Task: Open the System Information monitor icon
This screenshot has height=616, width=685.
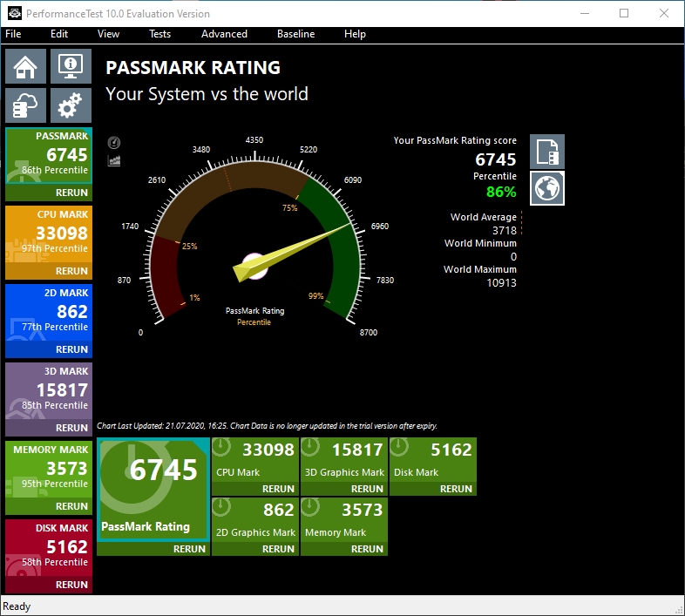Action: (71, 66)
